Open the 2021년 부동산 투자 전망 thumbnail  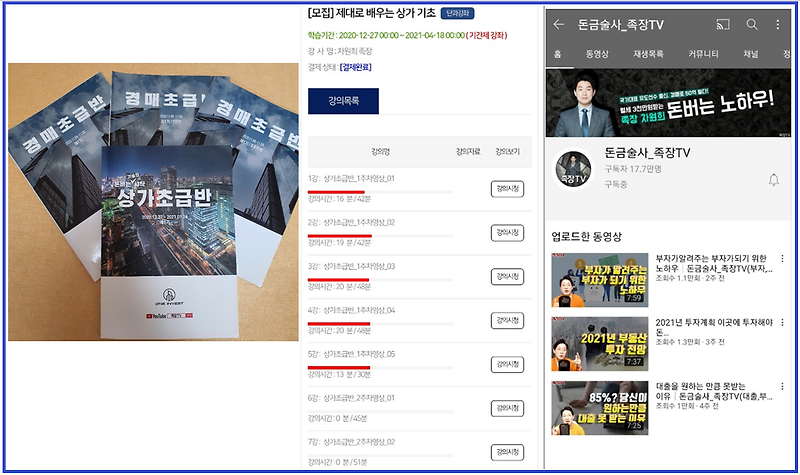[x=599, y=344]
